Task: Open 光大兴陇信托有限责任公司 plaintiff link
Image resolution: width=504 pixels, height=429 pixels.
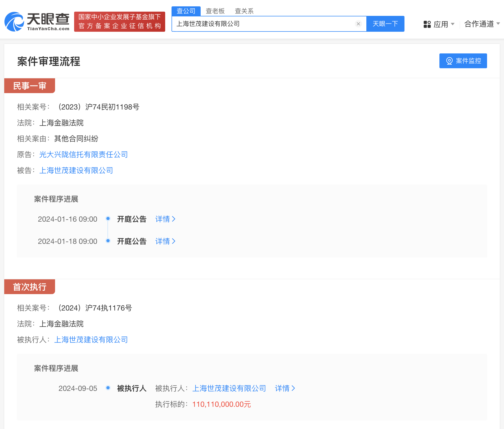Action: (x=83, y=154)
